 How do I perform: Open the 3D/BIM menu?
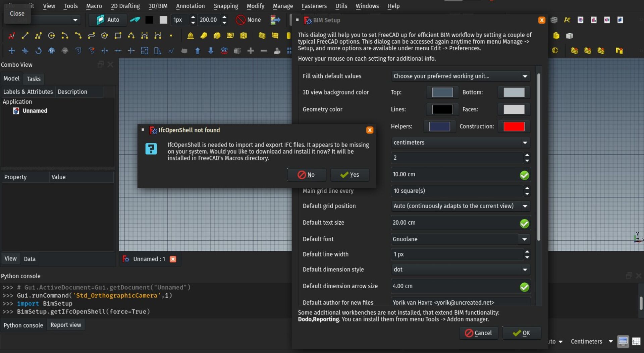158,6
